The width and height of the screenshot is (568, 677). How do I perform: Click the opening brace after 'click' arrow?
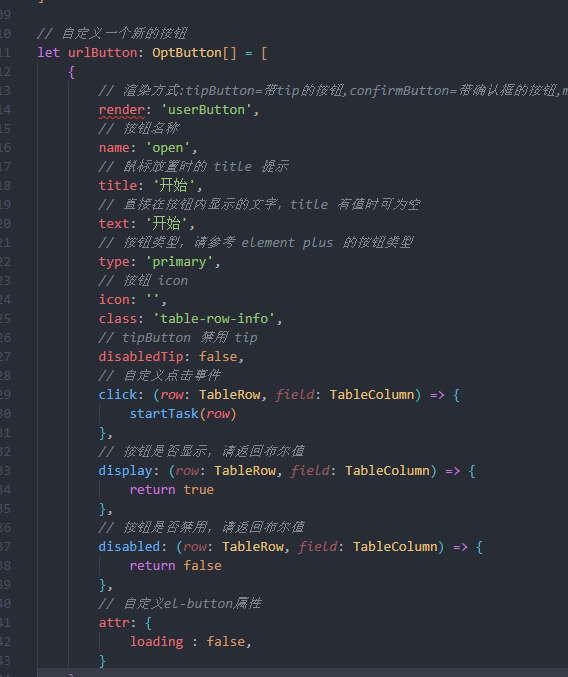(x=456, y=395)
